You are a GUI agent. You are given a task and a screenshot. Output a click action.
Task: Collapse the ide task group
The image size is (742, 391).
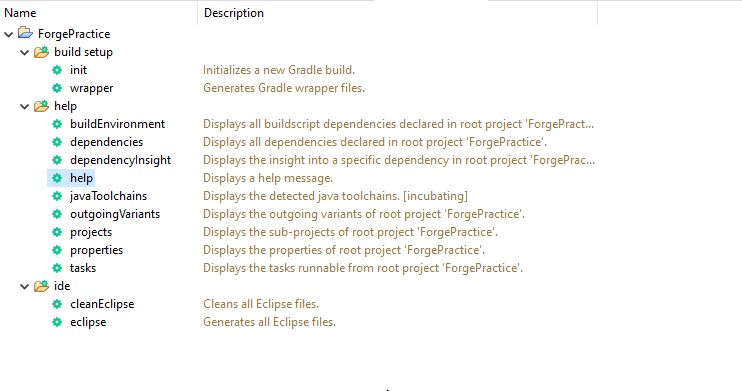click(25, 286)
